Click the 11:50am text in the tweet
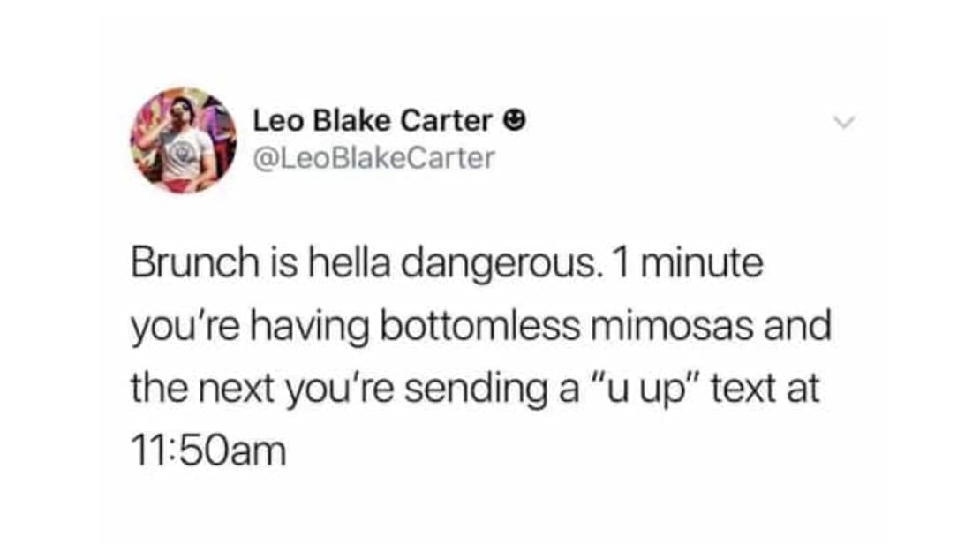The height and width of the screenshot is (560, 980). [208, 450]
